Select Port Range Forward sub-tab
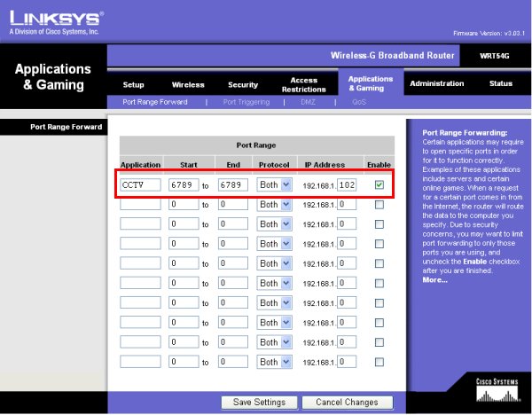 click(155, 102)
